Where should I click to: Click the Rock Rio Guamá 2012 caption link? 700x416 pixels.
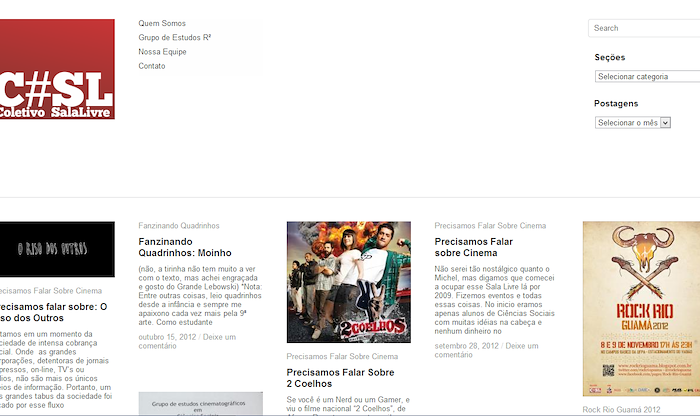point(621,410)
